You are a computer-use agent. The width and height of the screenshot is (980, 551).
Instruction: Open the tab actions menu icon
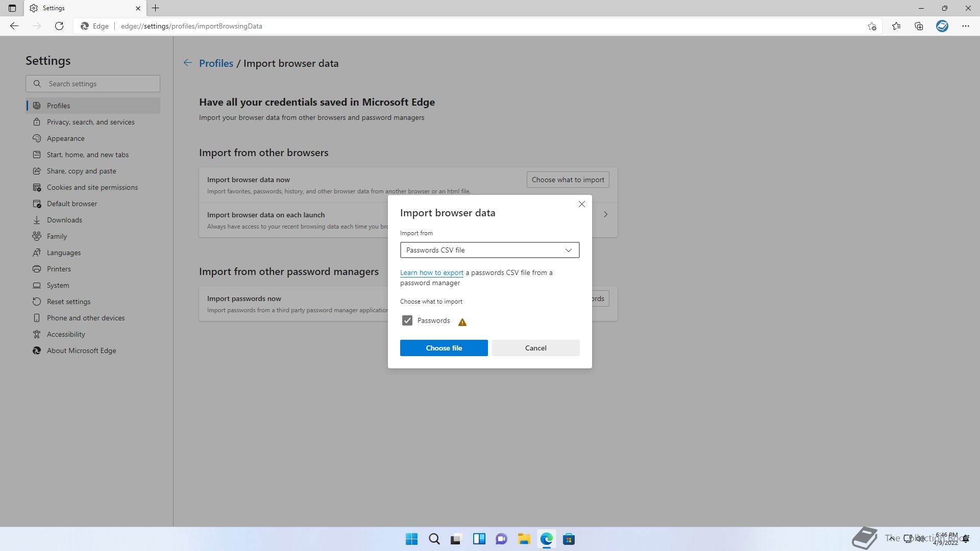pyautogui.click(x=12, y=8)
